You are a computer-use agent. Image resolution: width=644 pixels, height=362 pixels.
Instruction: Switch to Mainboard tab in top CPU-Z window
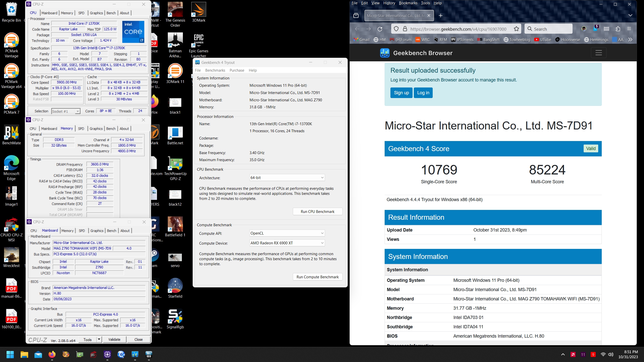[49, 13]
